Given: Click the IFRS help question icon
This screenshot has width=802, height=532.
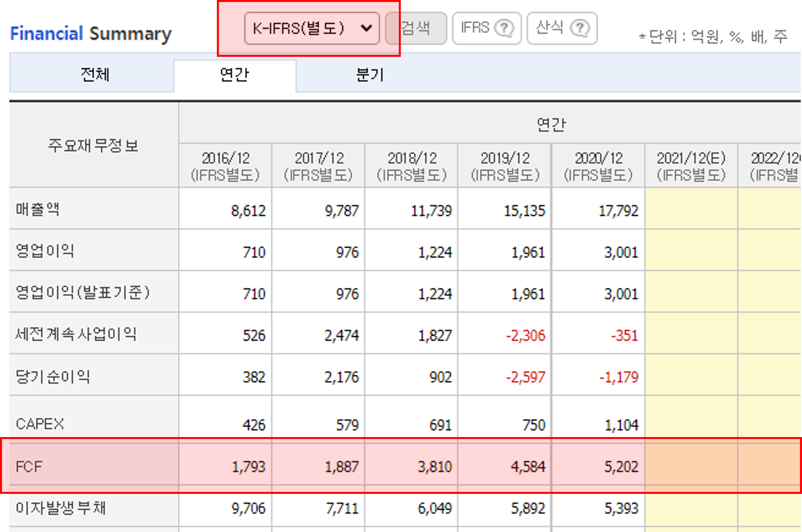Looking at the screenshot, I should point(504,28).
